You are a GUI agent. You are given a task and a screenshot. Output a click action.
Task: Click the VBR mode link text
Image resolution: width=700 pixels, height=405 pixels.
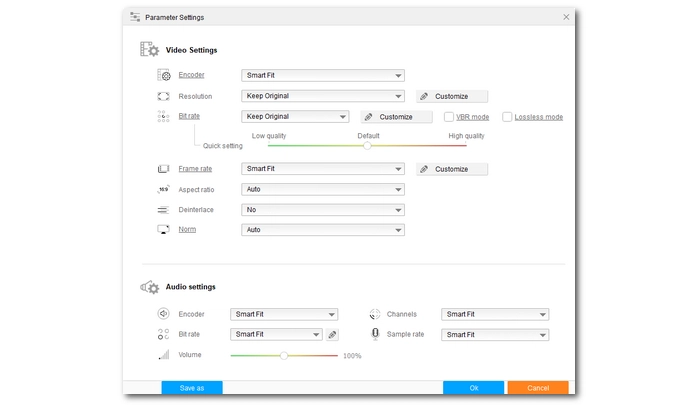coord(473,117)
